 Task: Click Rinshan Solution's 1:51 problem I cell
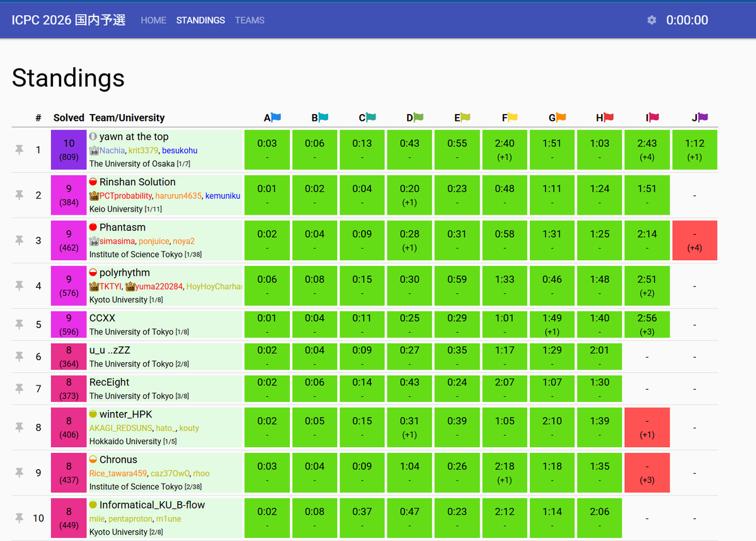click(647, 195)
